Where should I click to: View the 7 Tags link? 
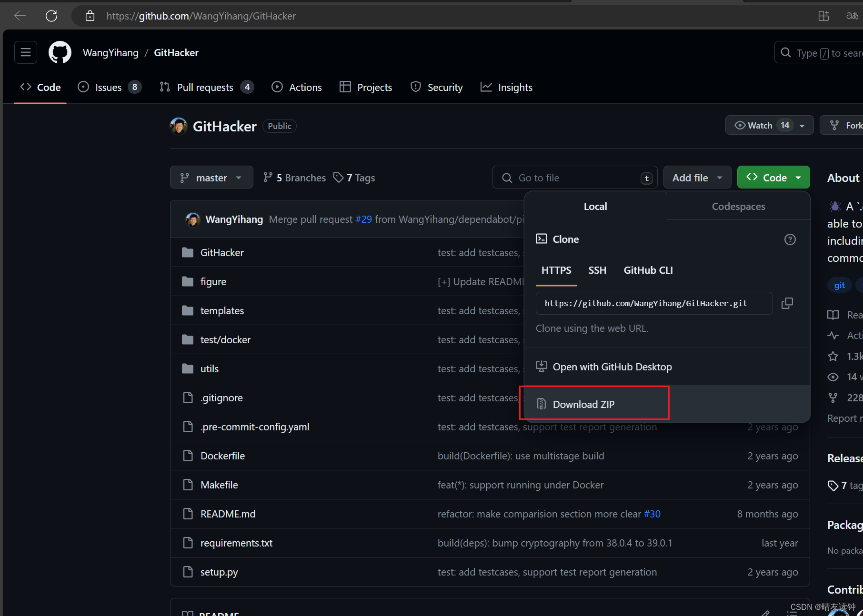(354, 178)
